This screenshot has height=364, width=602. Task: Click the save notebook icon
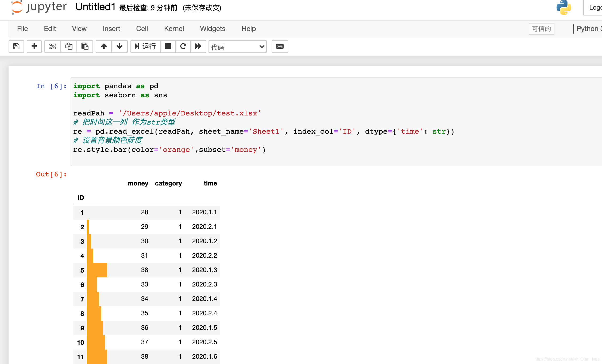click(x=16, y=47)
